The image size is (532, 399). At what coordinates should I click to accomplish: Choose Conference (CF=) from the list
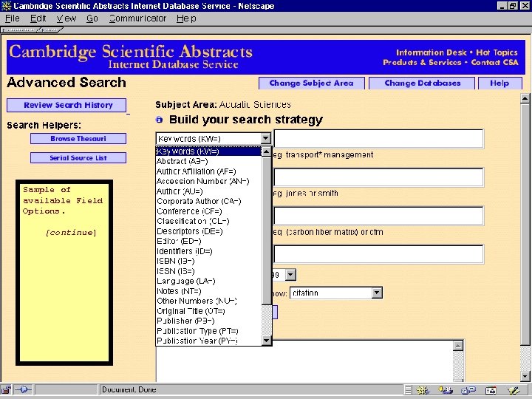[208, 211]
